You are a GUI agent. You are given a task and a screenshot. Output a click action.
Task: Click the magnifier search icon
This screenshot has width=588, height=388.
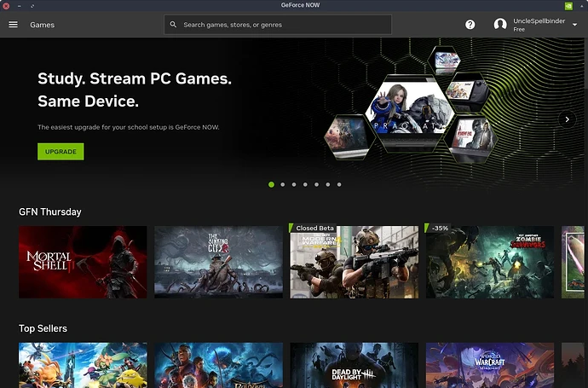coord(173,25)
